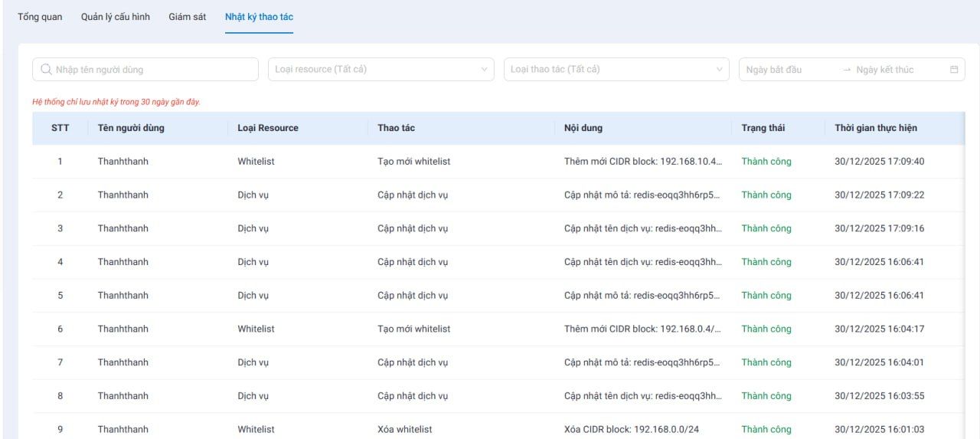Expand the Loại thao tác dropdown
Viewport: 980px width, 439px height.
point(719,70)
